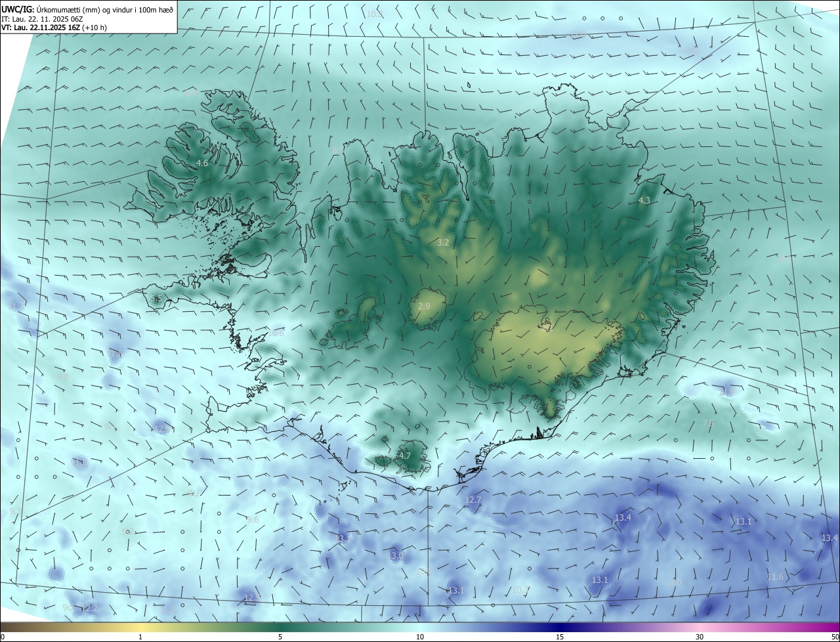840x642 pixels.
Task: Click the colorbar tick label '10'
Action: (x=420, y=637)
